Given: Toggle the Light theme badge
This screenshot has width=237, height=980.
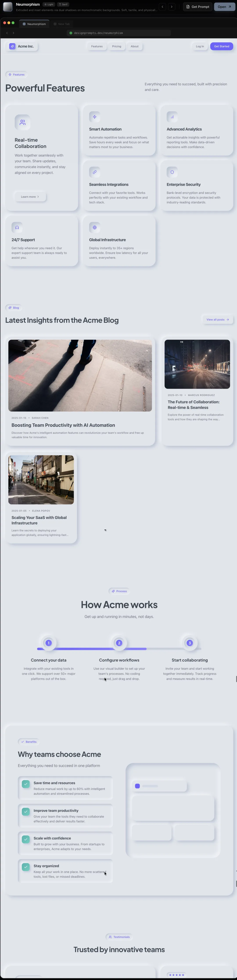Looking at the screenshot, I should [x=49, y=5].
